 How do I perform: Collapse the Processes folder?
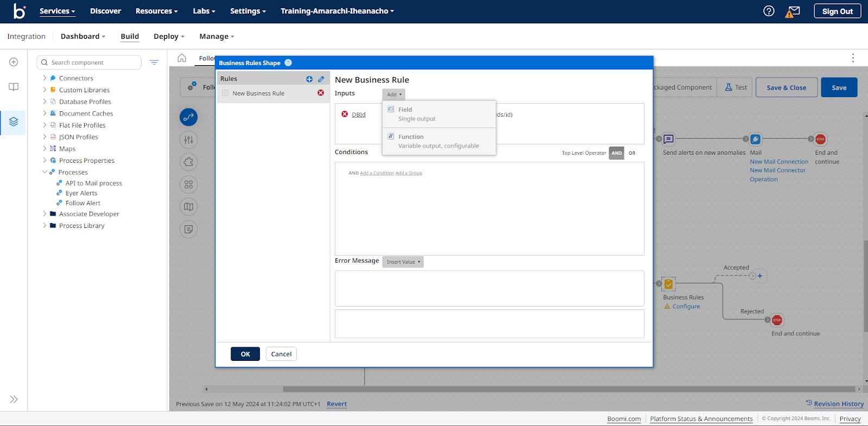pos(44,172)
